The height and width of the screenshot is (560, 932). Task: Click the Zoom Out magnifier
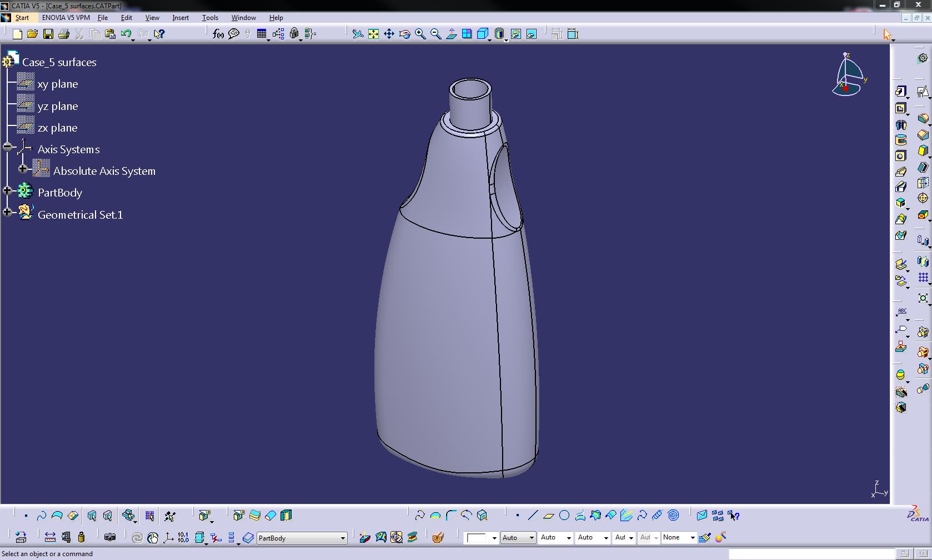[x=436, y=34]
